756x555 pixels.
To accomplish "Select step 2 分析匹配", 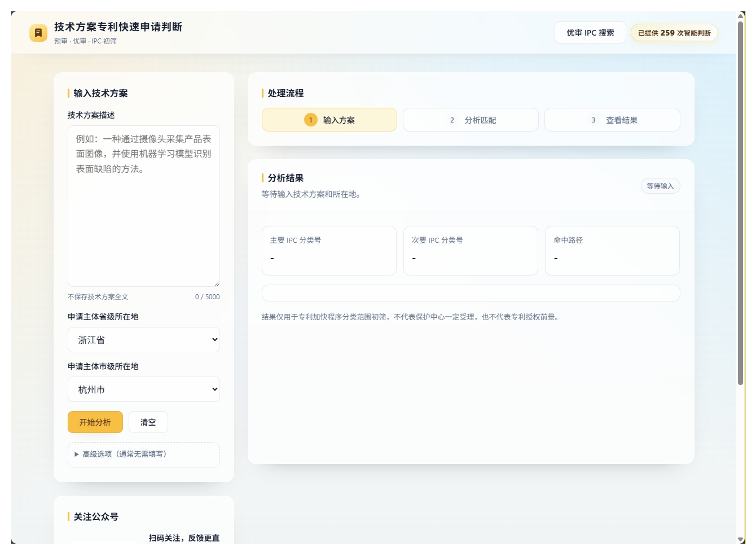I will point(471,120).
